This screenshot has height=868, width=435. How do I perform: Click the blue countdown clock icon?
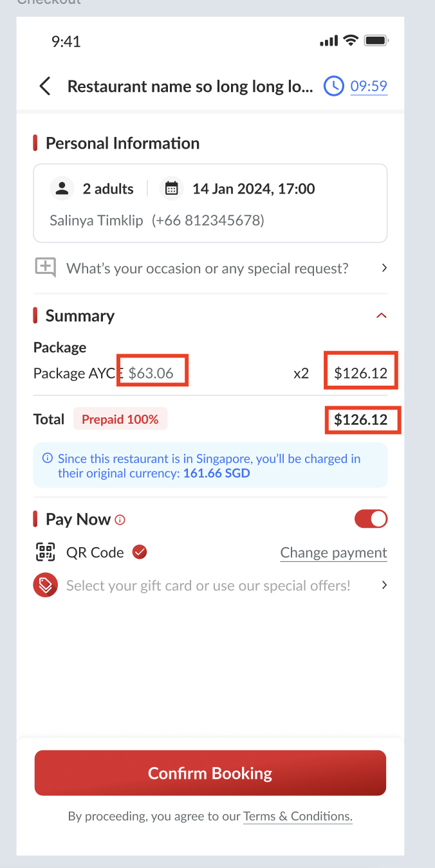click(333, 86)
